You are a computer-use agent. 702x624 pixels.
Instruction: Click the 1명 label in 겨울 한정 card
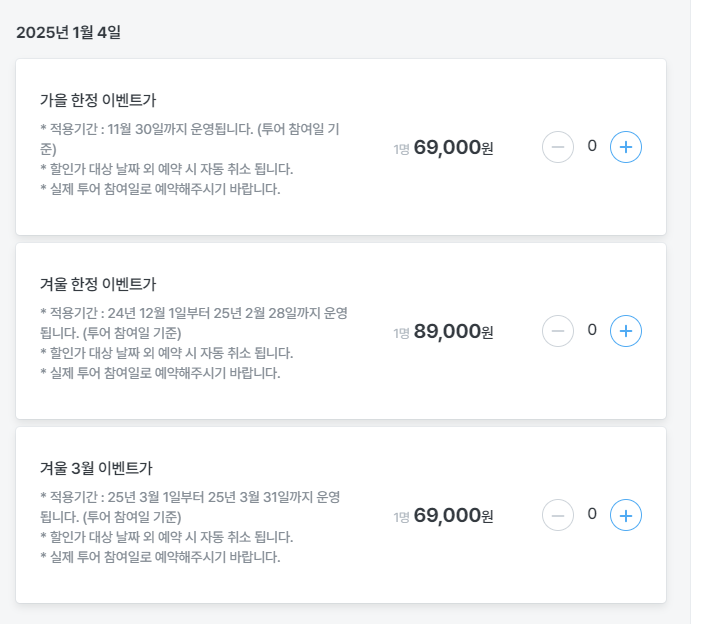coord(401,333)
